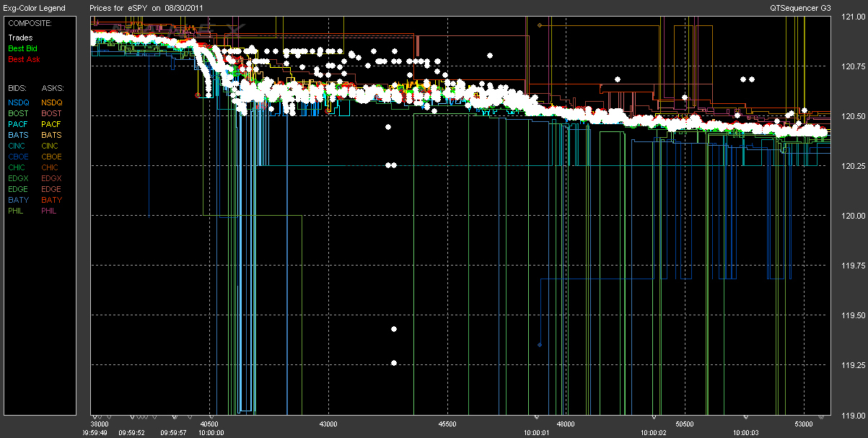This screenshot has height=438, width=868.
Task: Click the 120.75 price axis label
Action: pyautogui.click(x=853, y=66)
